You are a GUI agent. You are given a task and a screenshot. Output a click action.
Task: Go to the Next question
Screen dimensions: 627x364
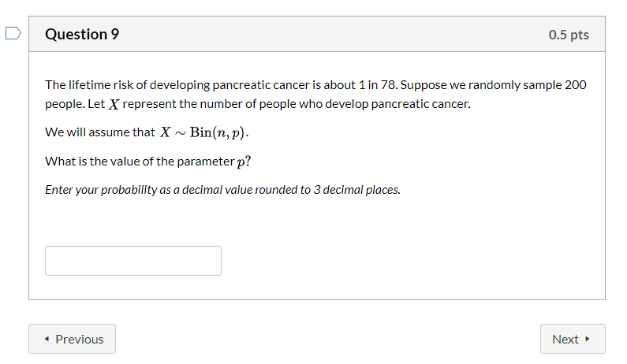point(573,339)
